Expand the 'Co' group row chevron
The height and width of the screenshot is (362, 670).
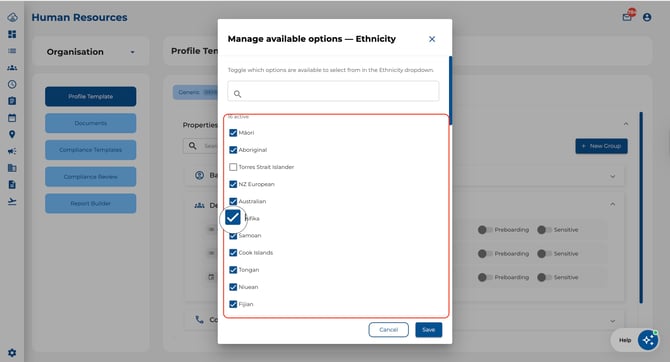[613, 321]
